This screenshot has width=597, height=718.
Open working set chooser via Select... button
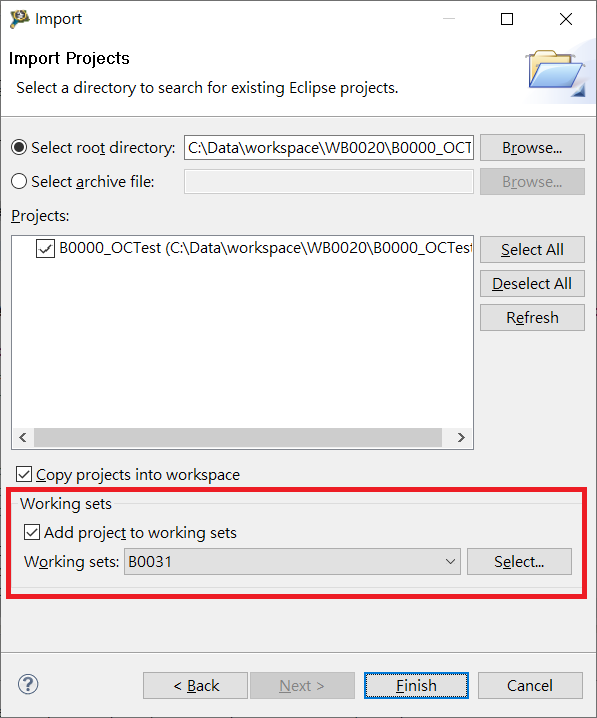click(519, 561)
